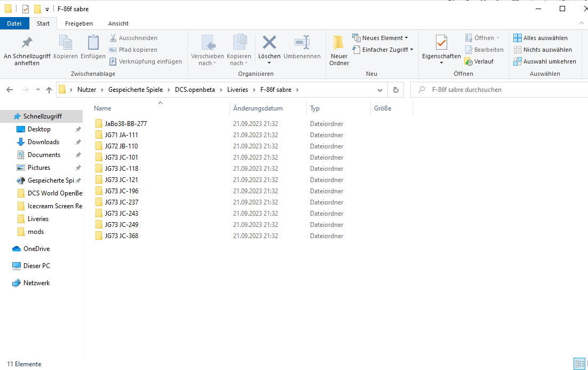588x370 pixels.
Task: Open Icecream Screen Recorder sidebar folder
Action: [50, 206]
